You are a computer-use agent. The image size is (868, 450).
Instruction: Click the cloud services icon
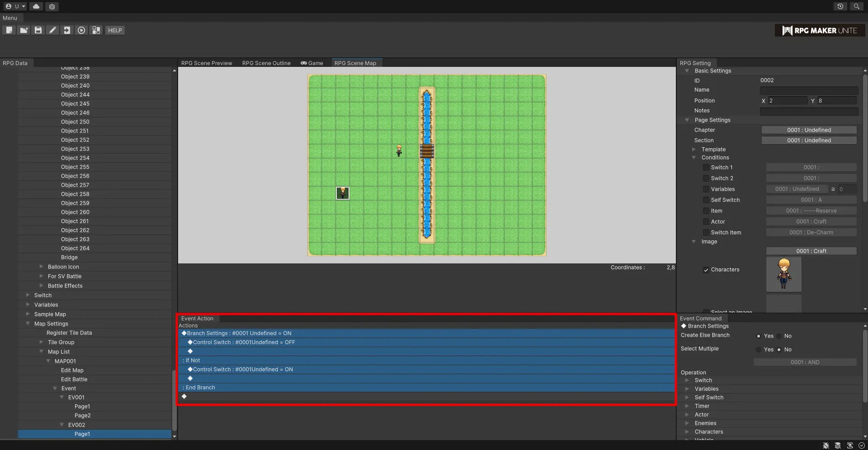point(36,6)
